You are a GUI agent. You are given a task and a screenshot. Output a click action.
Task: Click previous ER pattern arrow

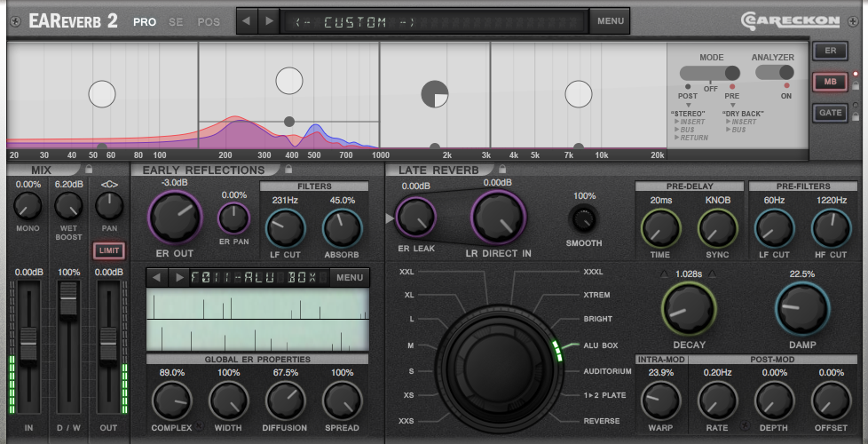pos(157,277)
